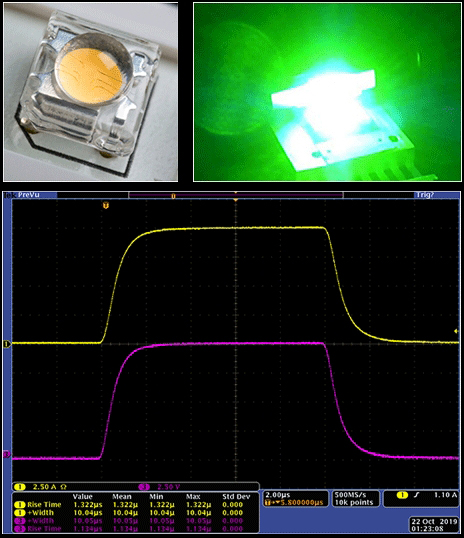Click the magenta channel 3 ground marker
The height and width of the screenshot is (538, 464).
click(x=7, y=455)
